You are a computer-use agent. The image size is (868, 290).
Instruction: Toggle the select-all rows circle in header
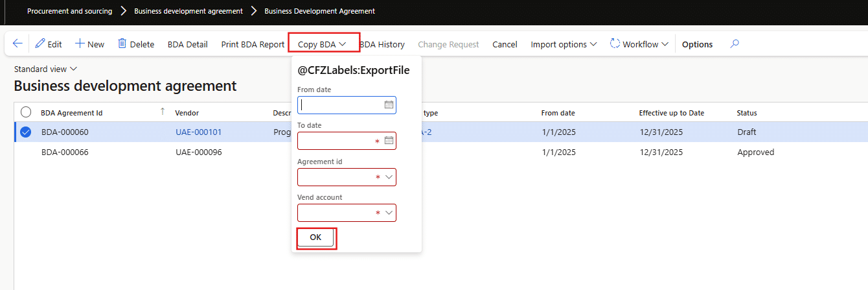click(x=26, y=112)
